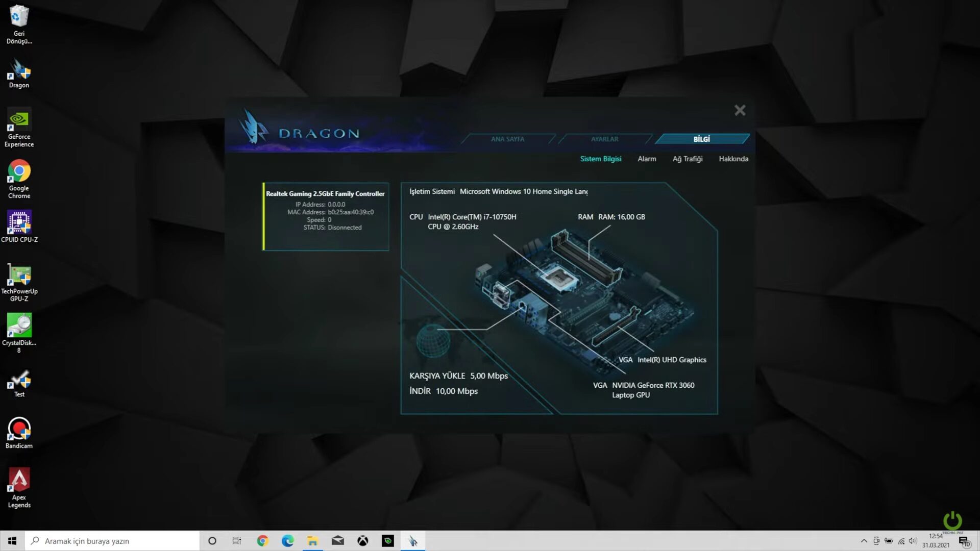Show the Ağ Trafiği section

click(x=687, y=159)
